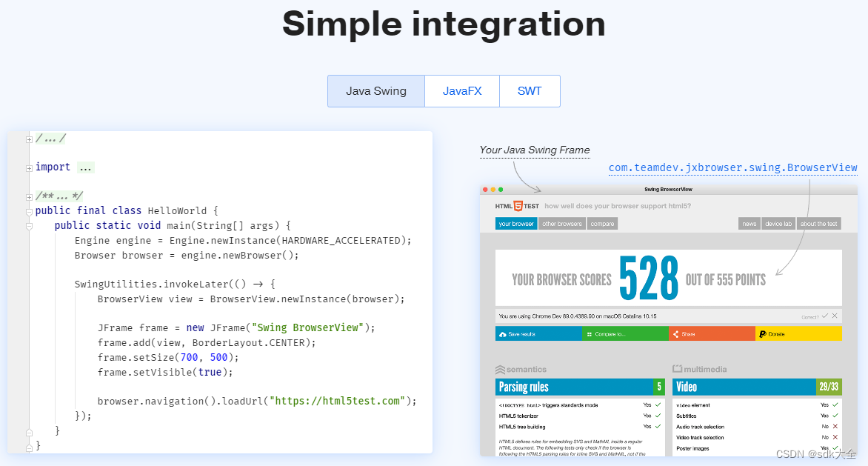The height and width of the screenshot is (466, 868).
Task: Click the grid icon on Compare to...
Action: point(590,334)
